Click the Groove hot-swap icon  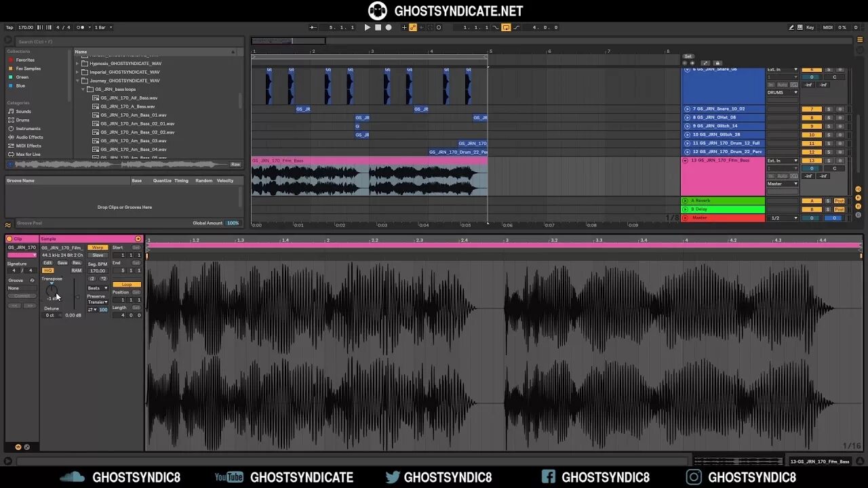tap(32, 280)
